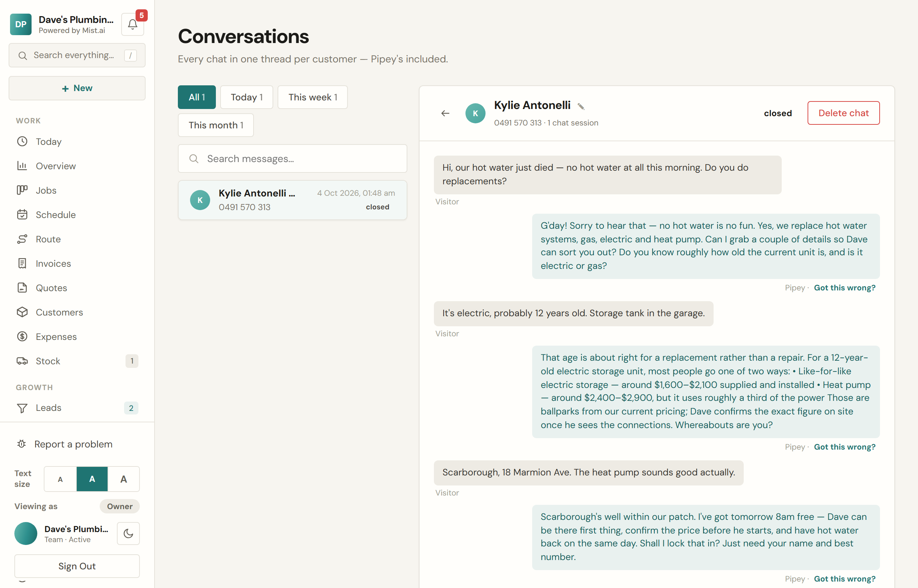This screenshot has width=918, height=588.
Task: Click the '0491 570 313 · 1 chat session' text
Action: (x=546, y=123)
